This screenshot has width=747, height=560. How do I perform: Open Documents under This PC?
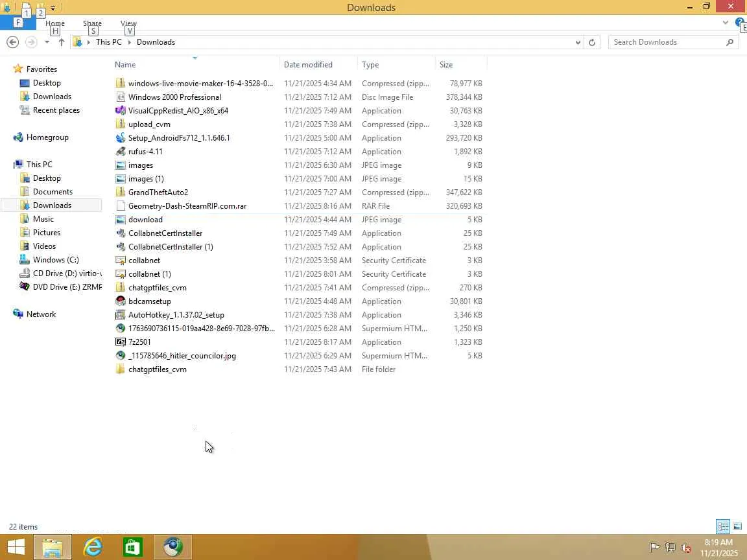coord(53,191)
